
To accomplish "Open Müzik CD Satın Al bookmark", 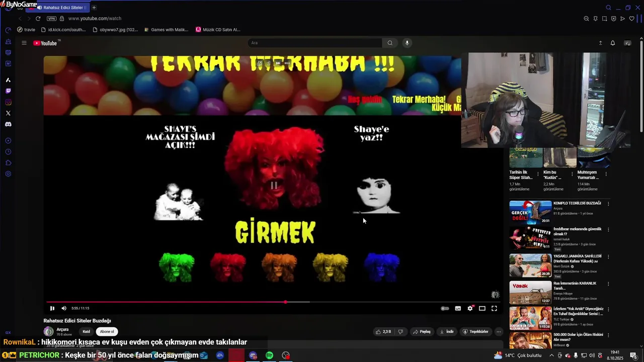I will tap(218, 30).
